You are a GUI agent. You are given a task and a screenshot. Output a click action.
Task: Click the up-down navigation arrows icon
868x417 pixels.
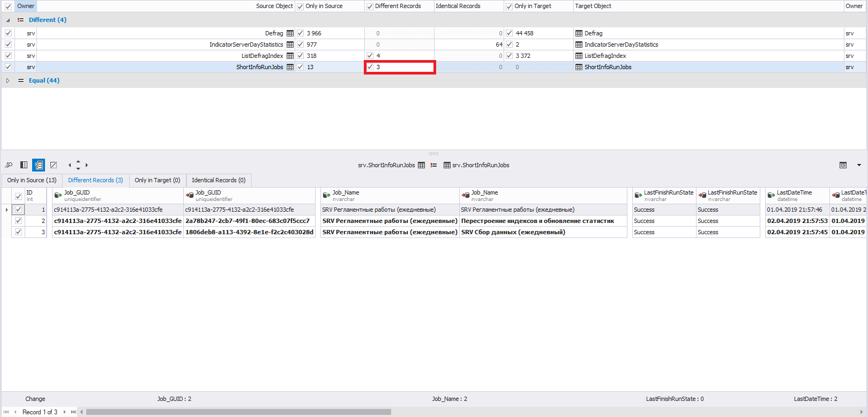(78, 165)
